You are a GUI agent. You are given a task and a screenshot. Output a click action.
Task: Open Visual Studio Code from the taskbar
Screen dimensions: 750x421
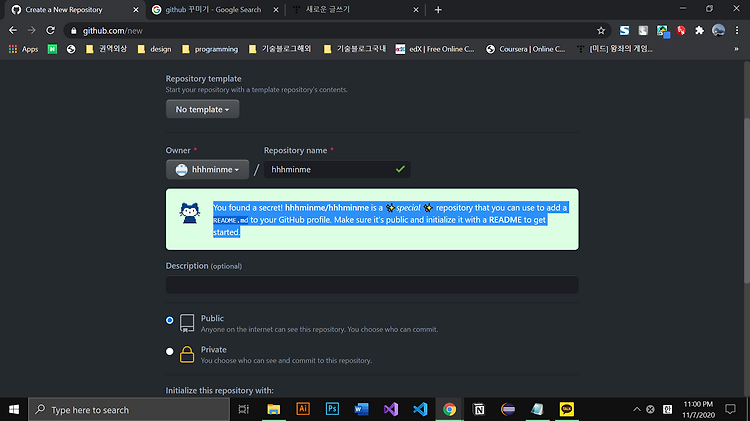420,410
